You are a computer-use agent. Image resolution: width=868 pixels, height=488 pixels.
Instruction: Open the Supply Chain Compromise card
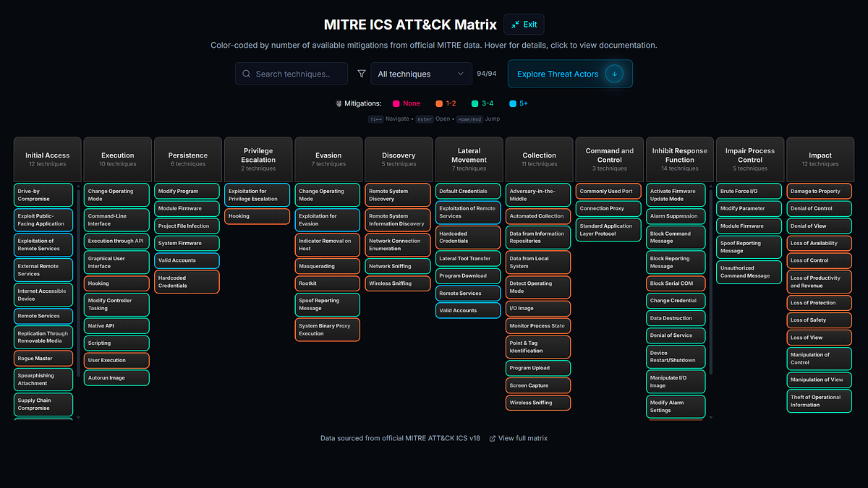43,404
